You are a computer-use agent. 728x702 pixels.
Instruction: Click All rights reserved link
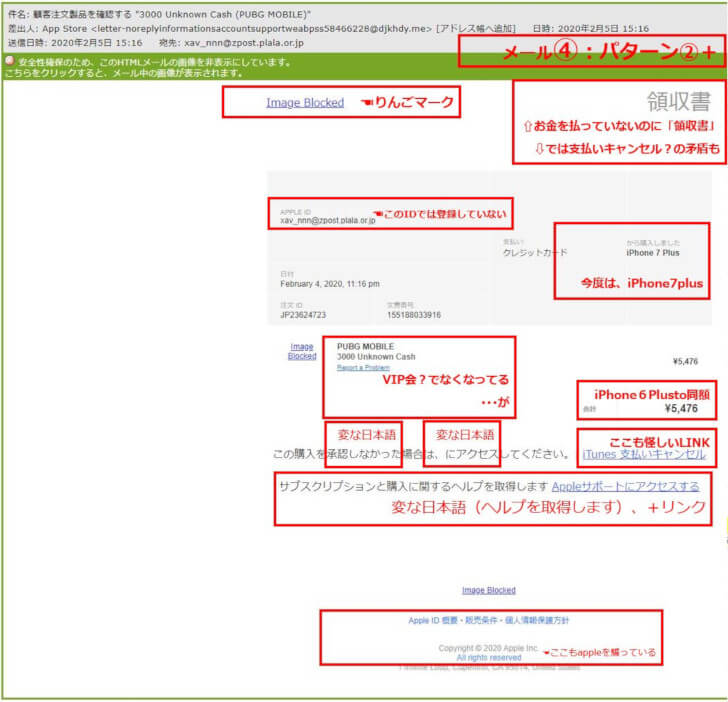coord(488,657)
